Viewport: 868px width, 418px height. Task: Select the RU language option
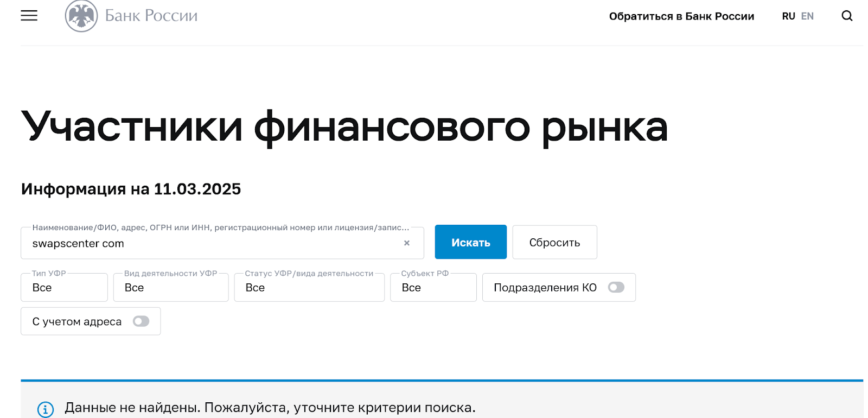tap(788, 16)
